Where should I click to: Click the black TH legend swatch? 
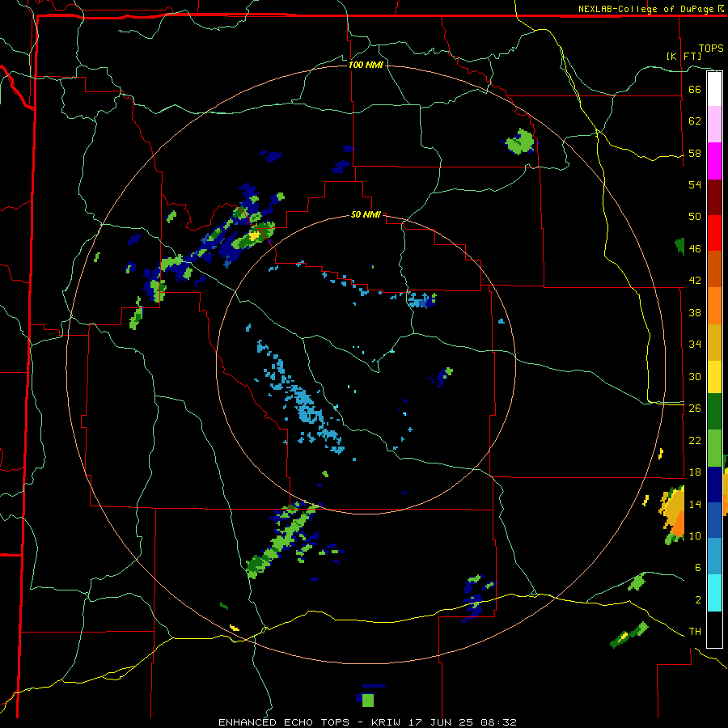714,629
